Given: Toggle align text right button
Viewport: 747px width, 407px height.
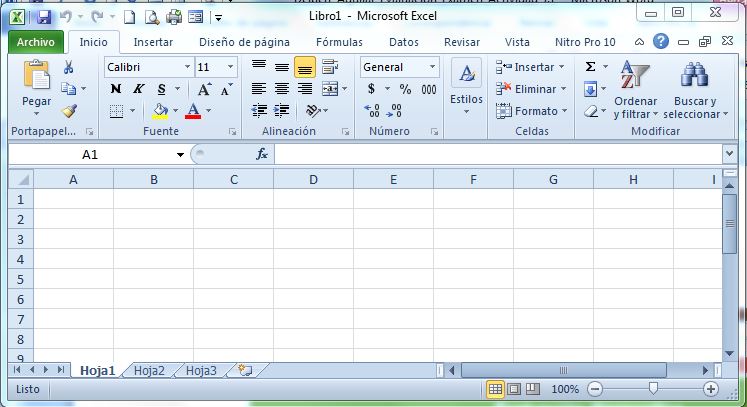Looking at the screenshot, I should click(x=305, y=89).
